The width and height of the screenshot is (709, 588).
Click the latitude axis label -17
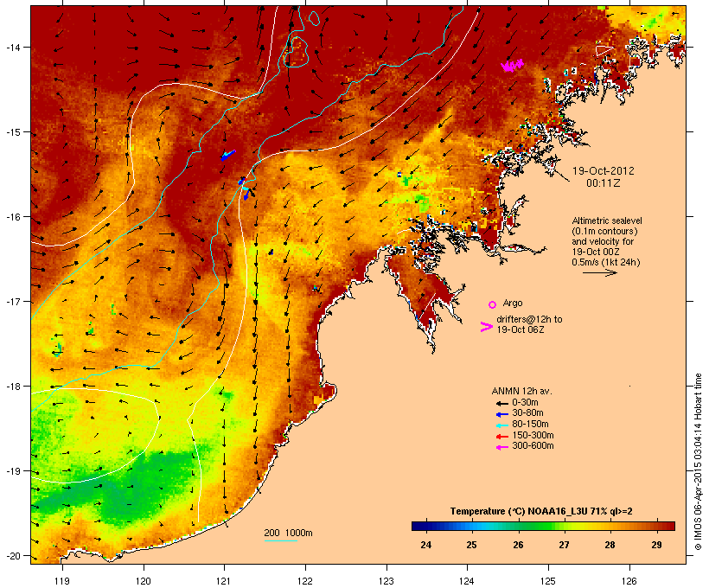click(13, 301)
